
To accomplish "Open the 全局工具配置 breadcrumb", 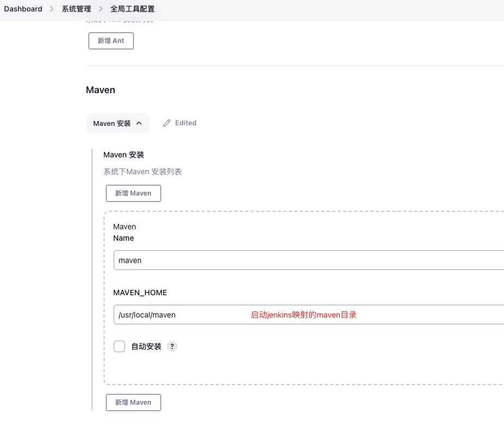I will tap(132, 9).
